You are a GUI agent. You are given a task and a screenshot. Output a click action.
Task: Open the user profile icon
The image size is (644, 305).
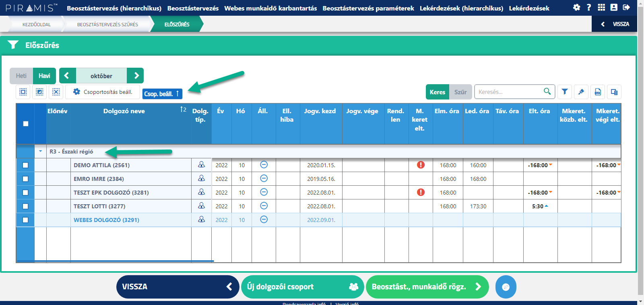[614, 7]
